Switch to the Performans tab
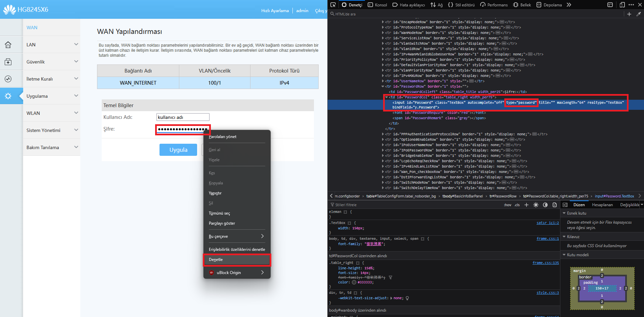 point(494,5)
